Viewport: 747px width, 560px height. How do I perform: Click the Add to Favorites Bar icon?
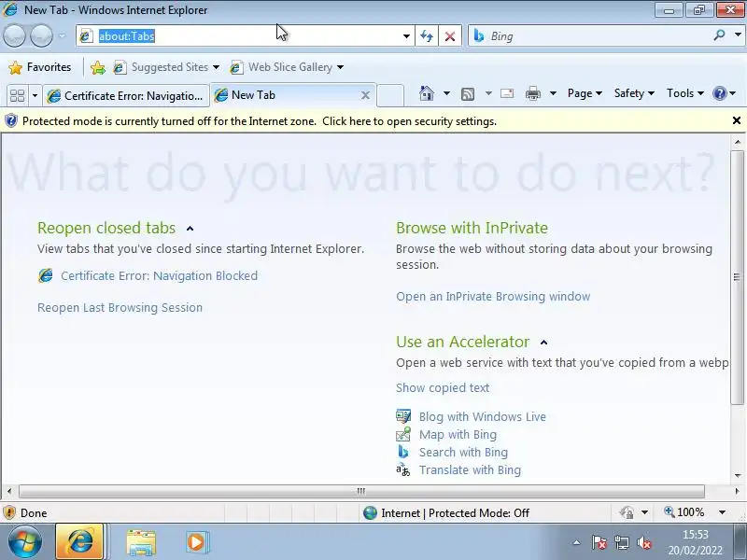tap(98, 67)
